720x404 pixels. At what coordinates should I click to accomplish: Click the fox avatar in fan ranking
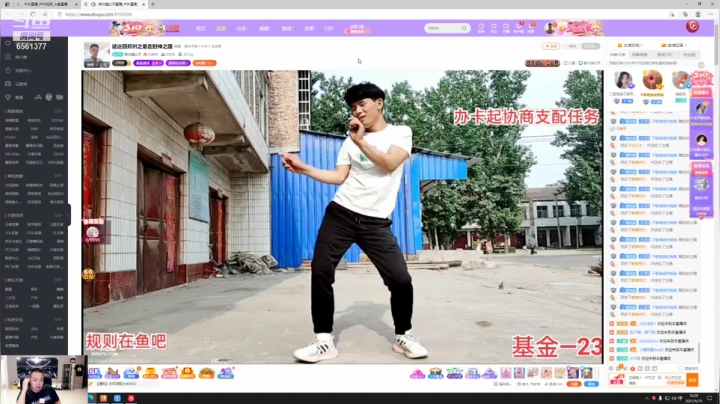(681, 80)
